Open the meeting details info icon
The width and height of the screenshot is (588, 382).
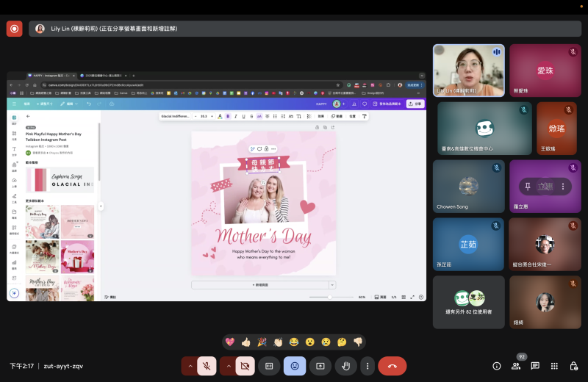(496, 366)
